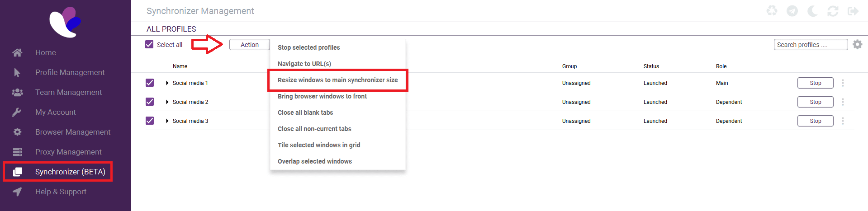The image size is (868, 211).
Task: Choose Tile selected windows in grid
Action: point(319,145)
